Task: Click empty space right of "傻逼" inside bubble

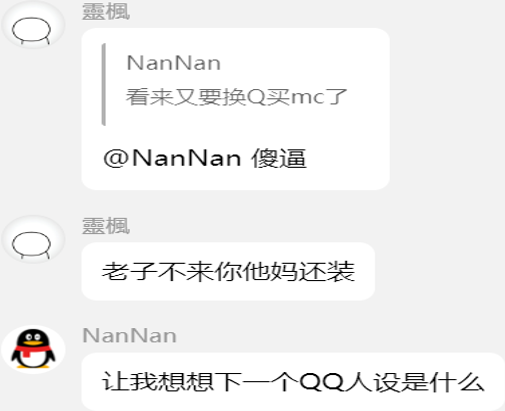Action: [x=347, y=158]
